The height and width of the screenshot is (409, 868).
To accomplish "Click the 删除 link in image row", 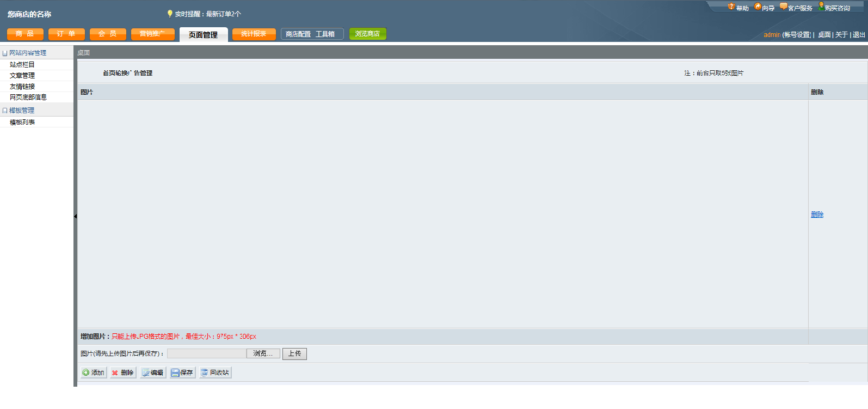I will [817, 215].
